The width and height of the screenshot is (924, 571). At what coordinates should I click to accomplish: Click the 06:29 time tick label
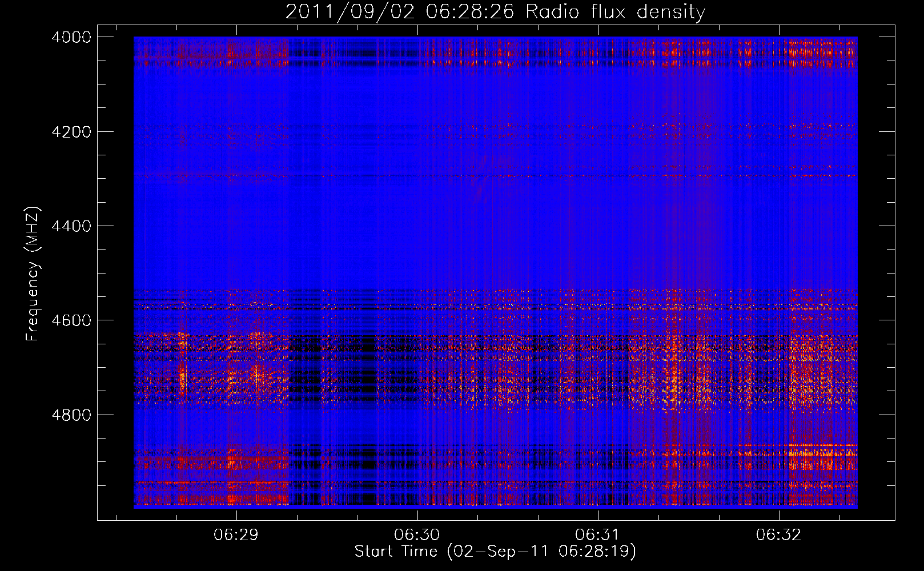pyautogui.click(x=236, y=534)
